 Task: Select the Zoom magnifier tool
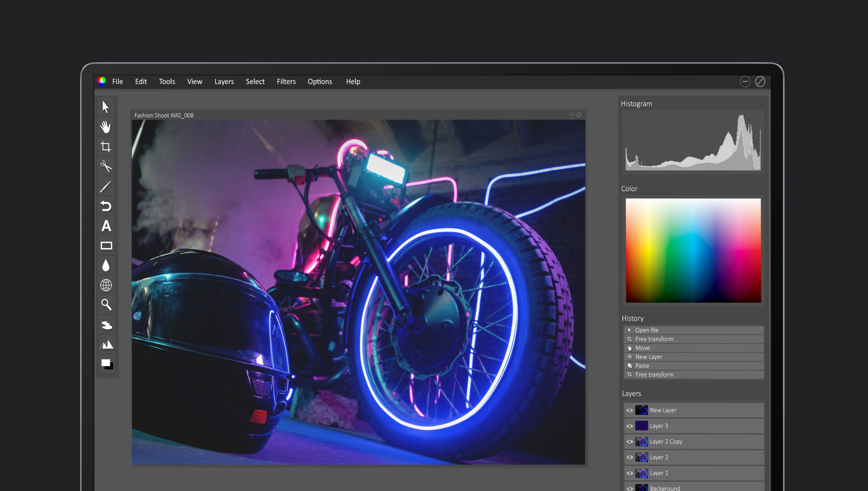tap(106, 305)
